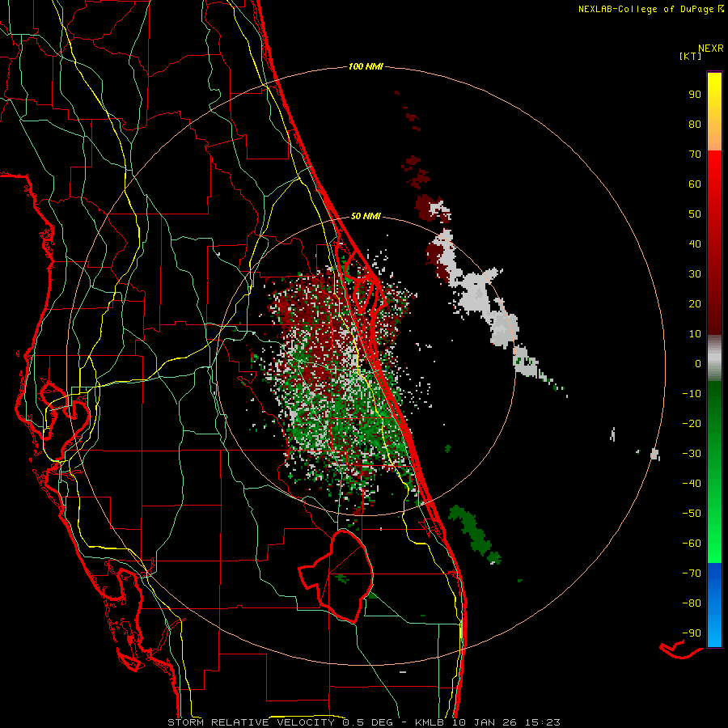Pick the gray zero-velocity band of color bar
Viewport: 728px width, 728px height.
(714, 358)
